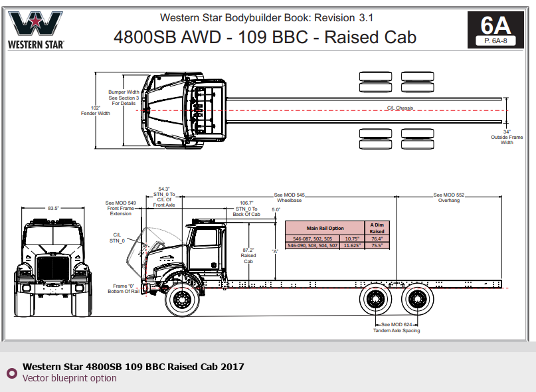Click the Main Rail Option table header
This screenshot has height=392, width=536.
pyautogui.click(x=325, y=228)
